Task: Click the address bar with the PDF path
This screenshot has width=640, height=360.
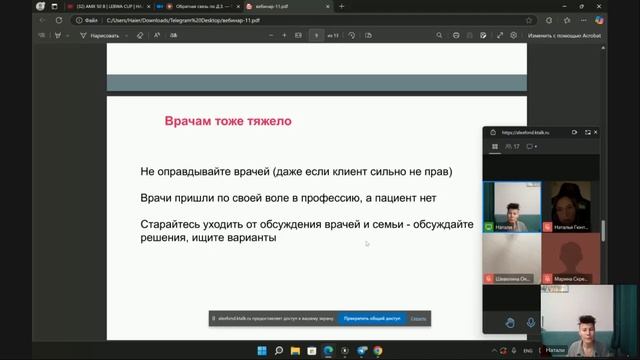Action: pyautogui.click(x=304, y=20)
